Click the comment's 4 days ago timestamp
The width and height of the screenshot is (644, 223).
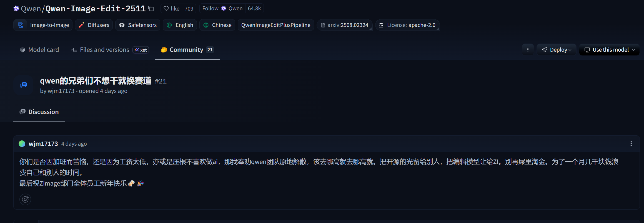click(x=74, y=144)
